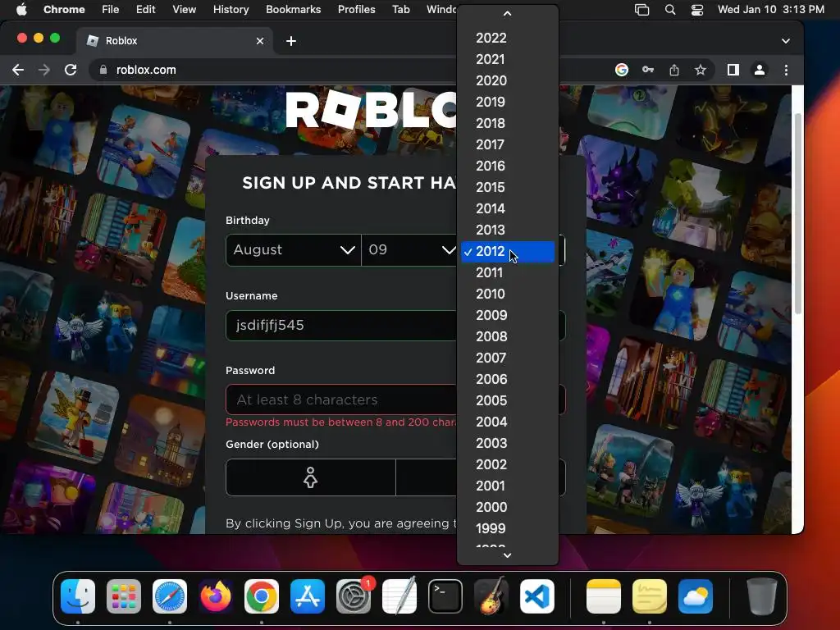This screenshot has width=840, height=630.
Task: Select year 2022 from the list
Action: [507, 38]
